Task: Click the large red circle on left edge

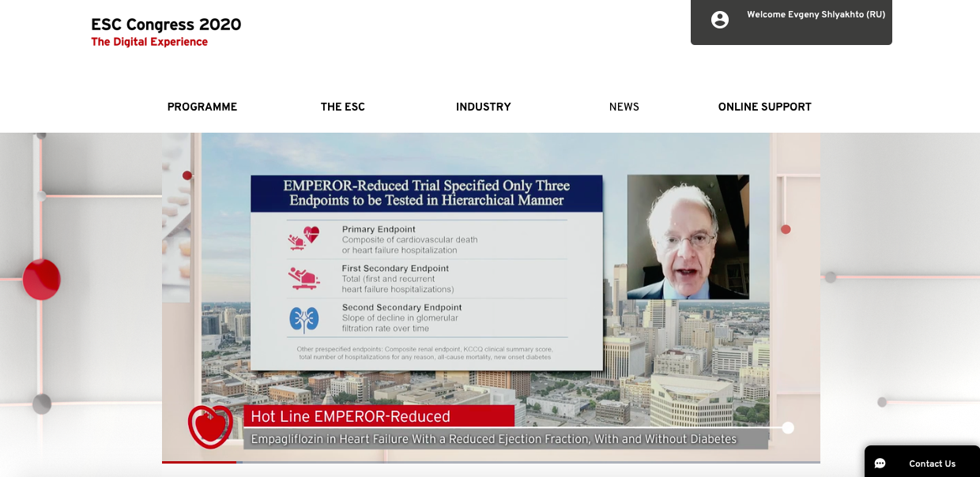Action: (42, 280)
